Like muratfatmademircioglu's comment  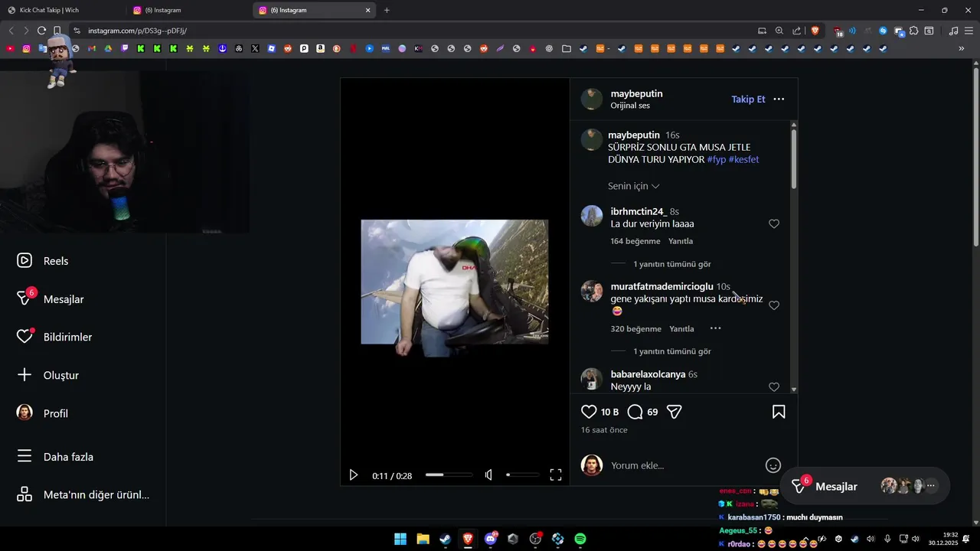coord(774,305)
